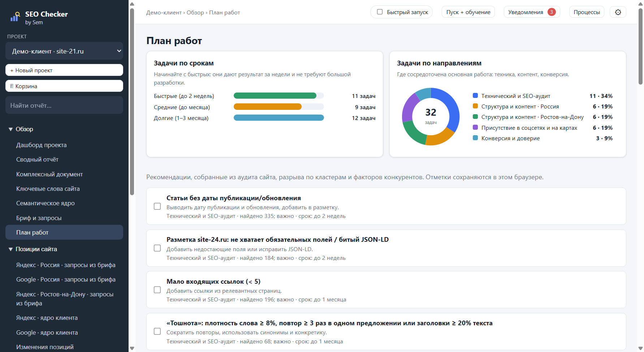The image size is (644, 352).
Task: Click the orange Структура и контент · Россия swatch
Action: [x=475, y=106]
